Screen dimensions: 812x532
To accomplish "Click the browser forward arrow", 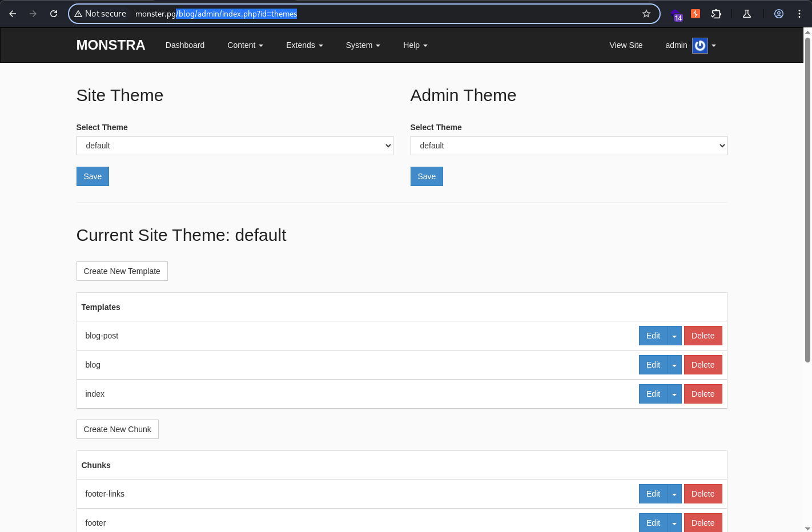I will pos(33,14).
